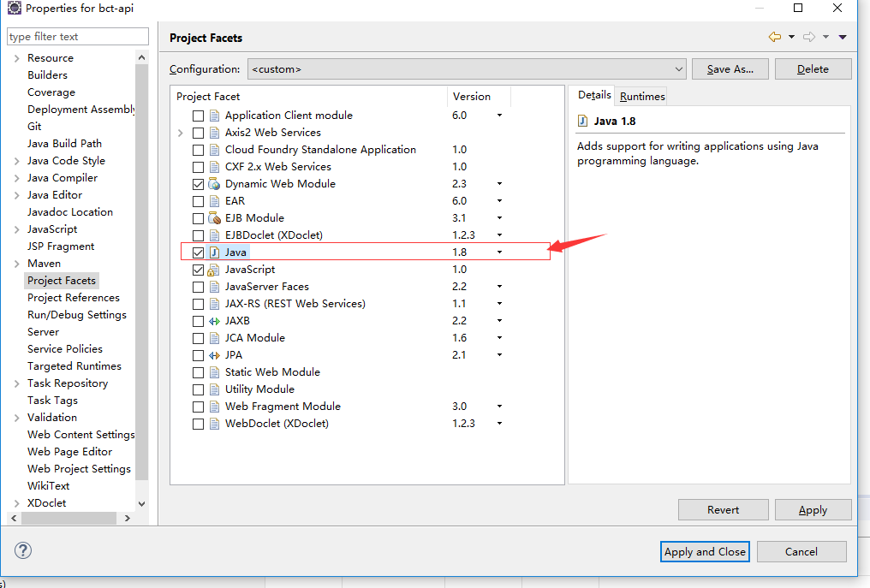Click the Static Web Module document icon

click(214, 372)
